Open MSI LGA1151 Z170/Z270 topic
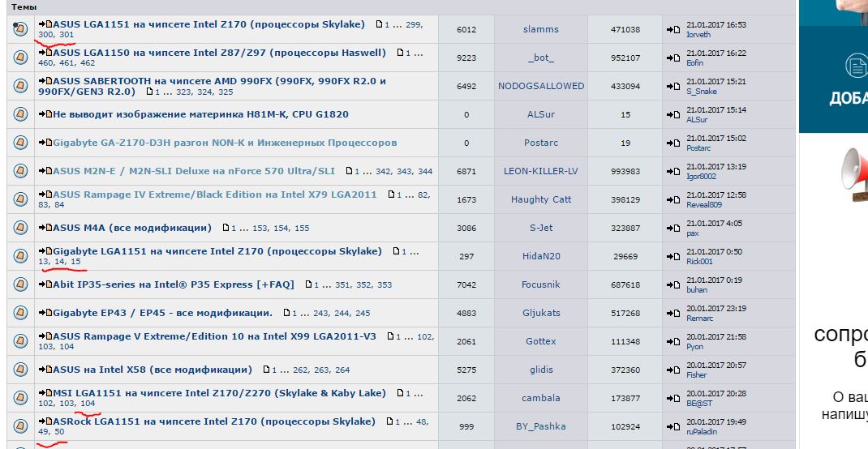 coord(219,393)
